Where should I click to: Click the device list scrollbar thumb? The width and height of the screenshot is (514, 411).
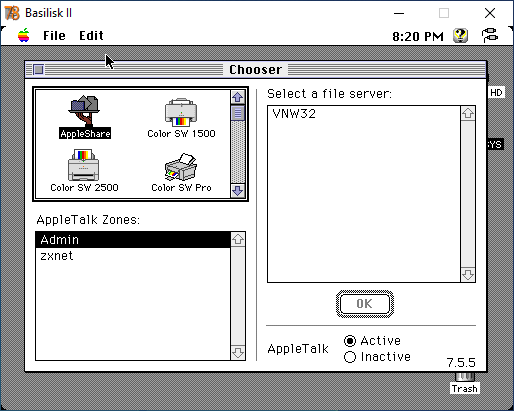(238, 113)
